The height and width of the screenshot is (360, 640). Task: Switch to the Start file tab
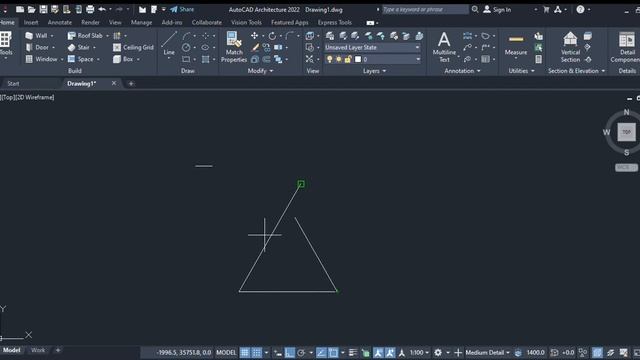pyautogui.click(x=13, y=83)
